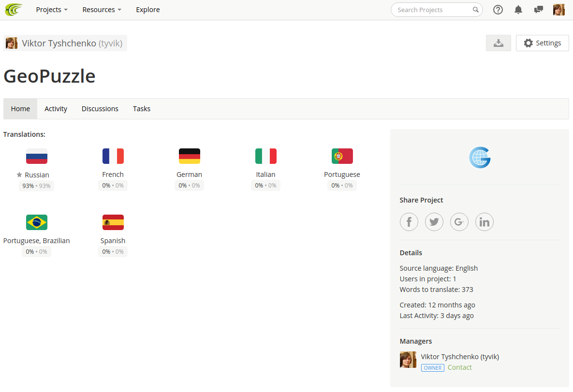Click the Russian flag icon
The width and height of the screenshot is (573, 392).
pyautogui.click(x=37, y=156)
